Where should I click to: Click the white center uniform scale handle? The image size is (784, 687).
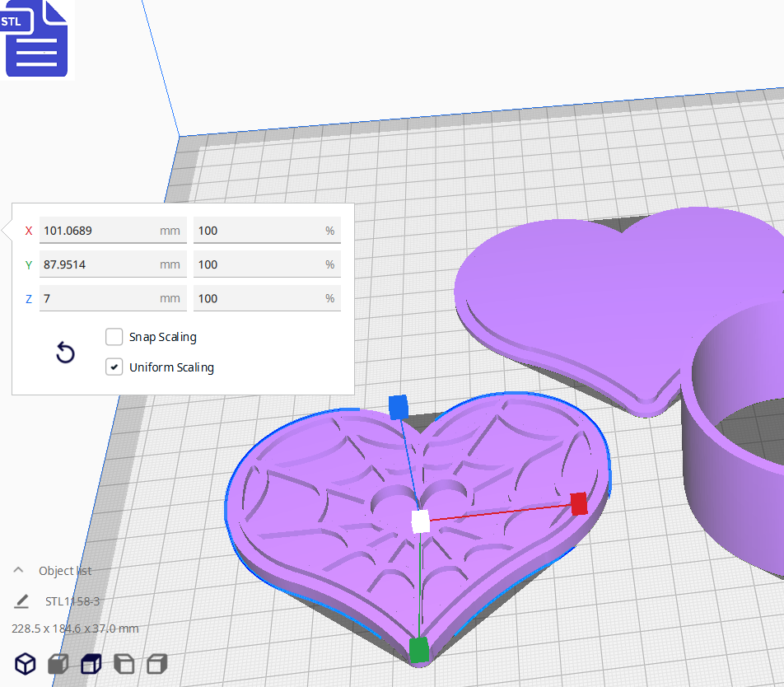(x=419, y=518)
